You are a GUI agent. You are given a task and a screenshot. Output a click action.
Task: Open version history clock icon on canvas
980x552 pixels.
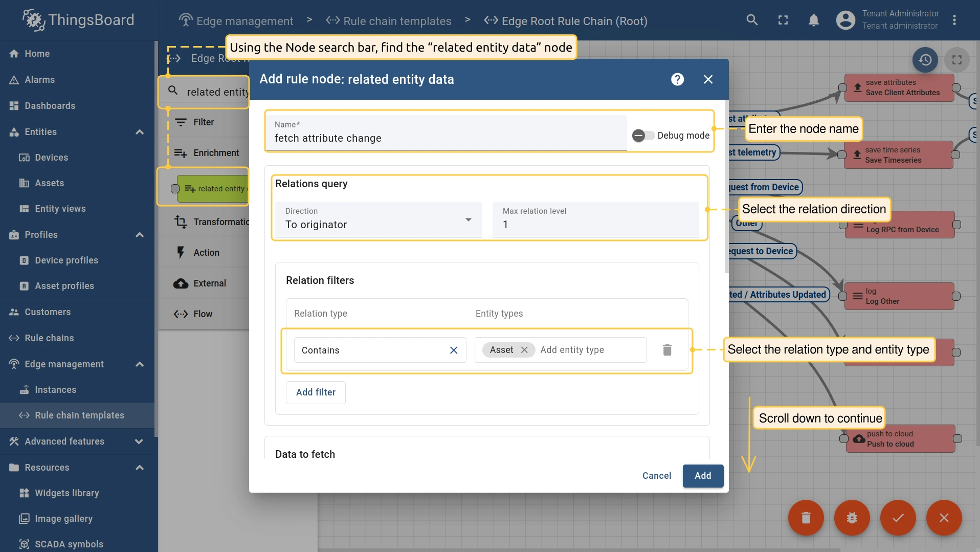click(925, 60)
